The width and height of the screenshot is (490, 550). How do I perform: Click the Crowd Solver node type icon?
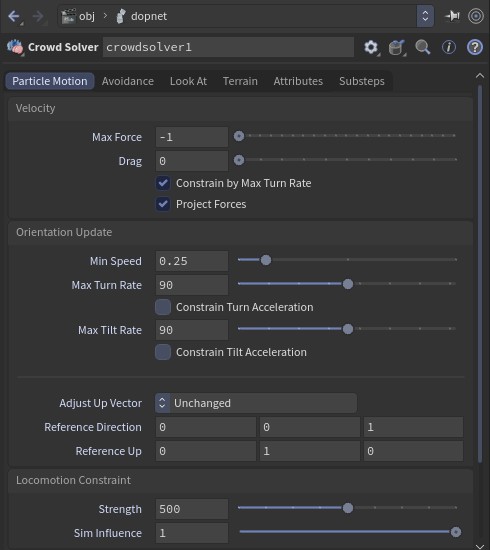pos(15,47)
